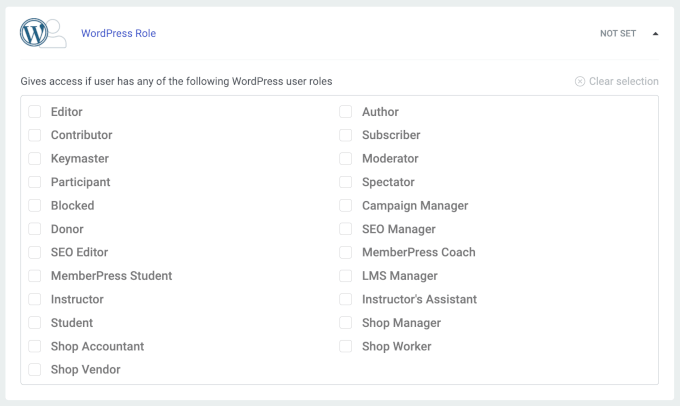Select the Subscriber role checkbox
This screenshot has height=406, width=680.
tap(346, 135)
